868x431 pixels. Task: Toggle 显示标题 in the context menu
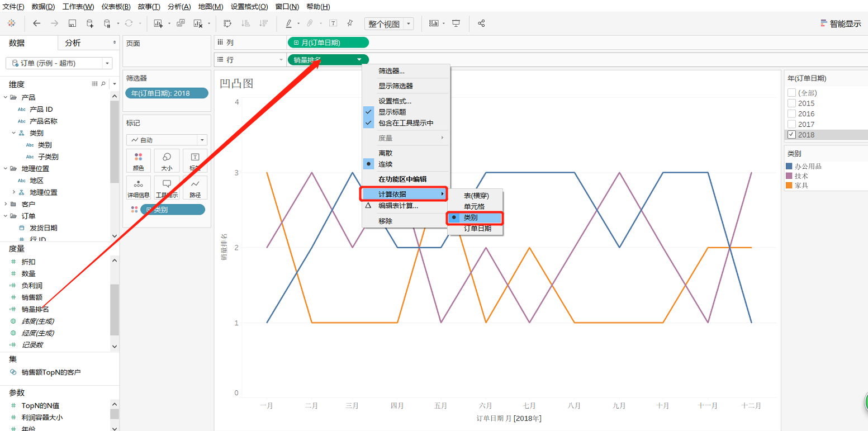[x=406, y=112]
